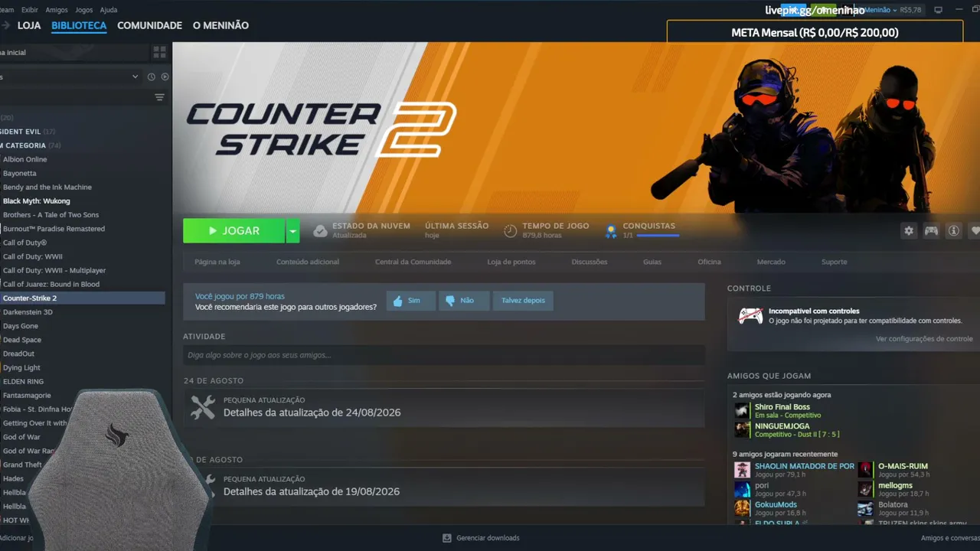
Task: Open Shiro Final Boss avatar
Action: click(742, 410)
